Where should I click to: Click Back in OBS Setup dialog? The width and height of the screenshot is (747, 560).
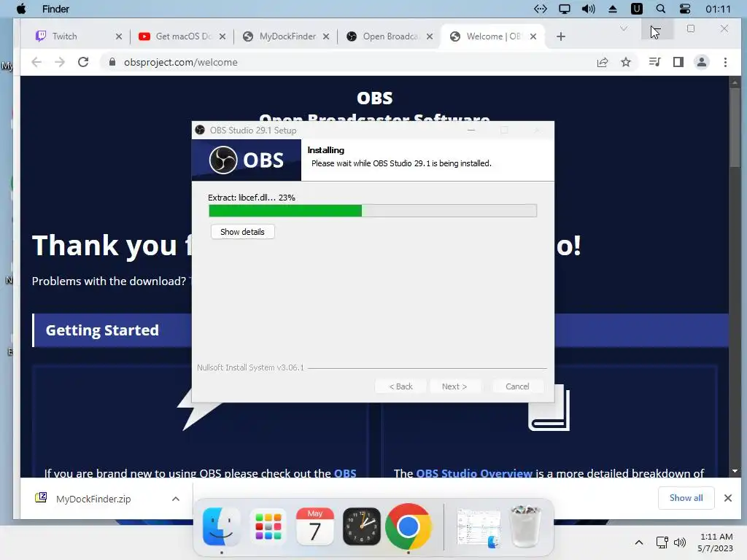click(400, 386)
